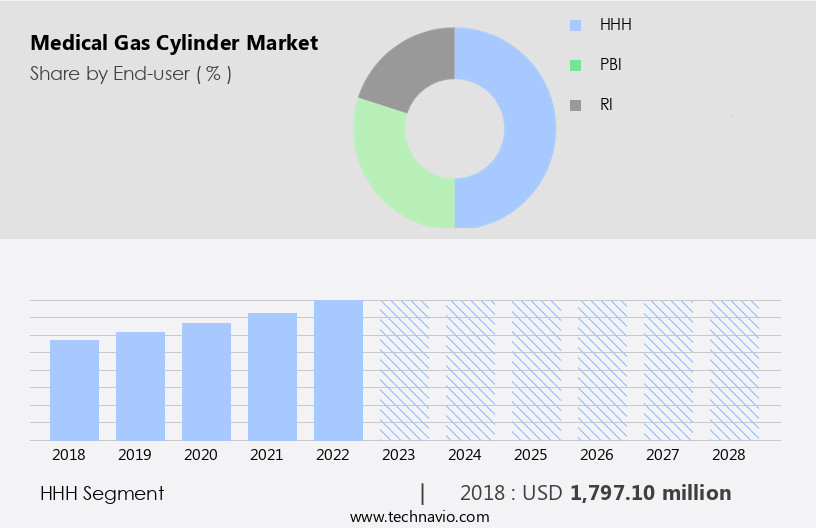Select the hatched 2025 forecast bar
This screenshot has width=816, height=528.
[x=536, y=370]
